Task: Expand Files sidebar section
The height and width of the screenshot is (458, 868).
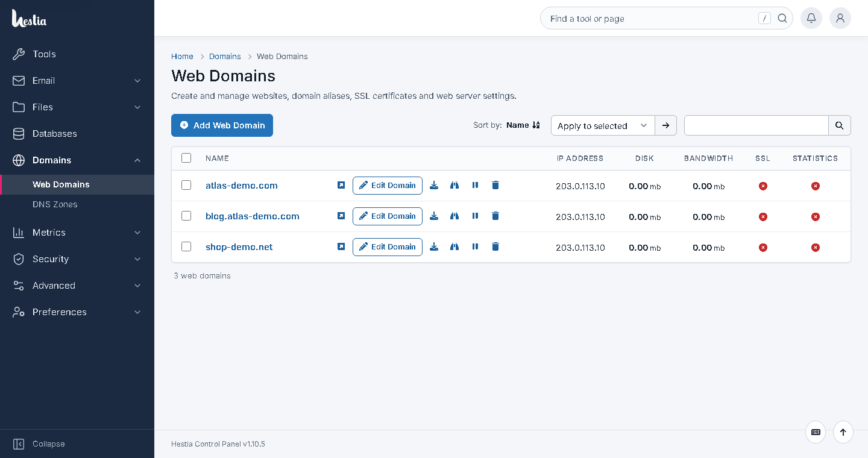Action: pyautogui.click(x=77, y=107)
